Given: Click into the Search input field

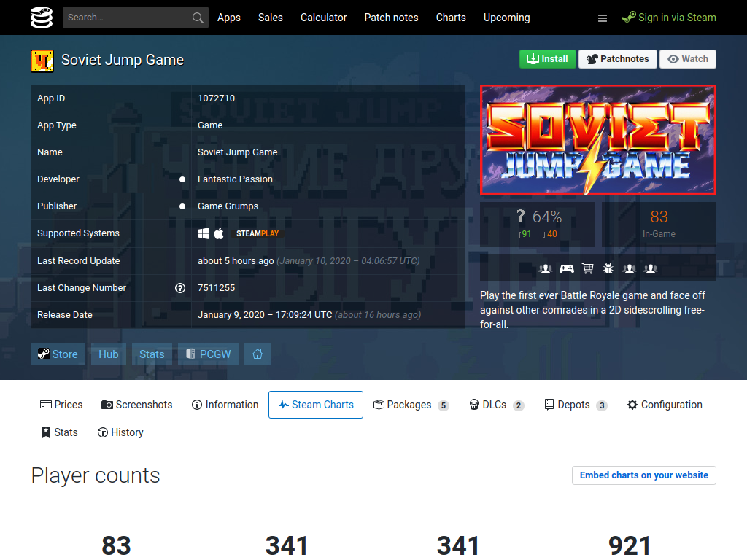Looking at the screenshot, I should coord(127,17).
